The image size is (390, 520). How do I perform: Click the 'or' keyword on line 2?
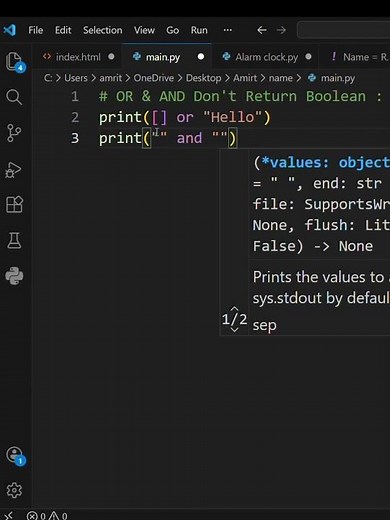pyautogui.click(x=185, y=118)
